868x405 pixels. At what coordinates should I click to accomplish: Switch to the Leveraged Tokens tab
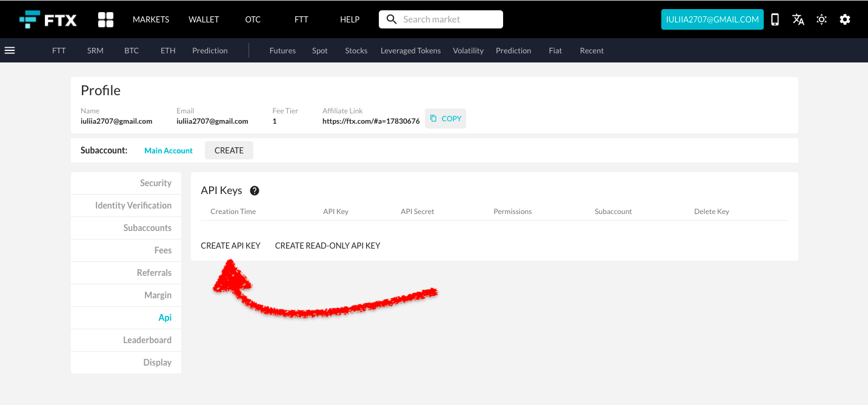pos(410,50)
